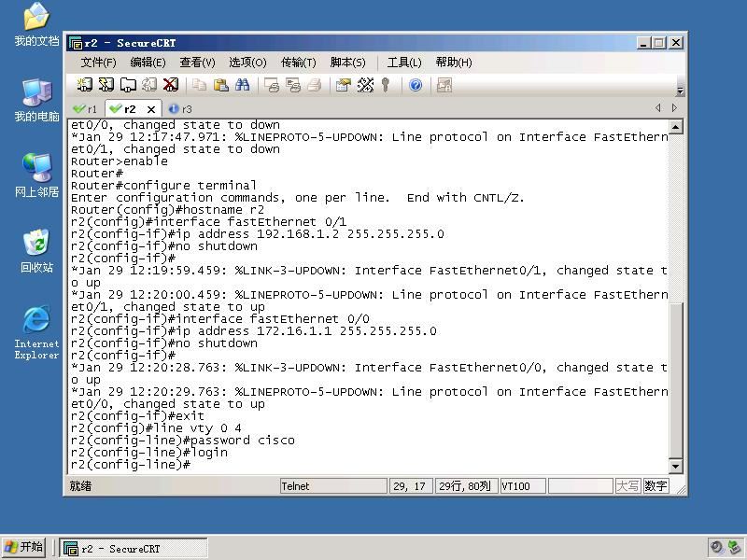Click the 'password cisco' command line
This screenshot has width=747, height=560.
click(x=182, y=441)
